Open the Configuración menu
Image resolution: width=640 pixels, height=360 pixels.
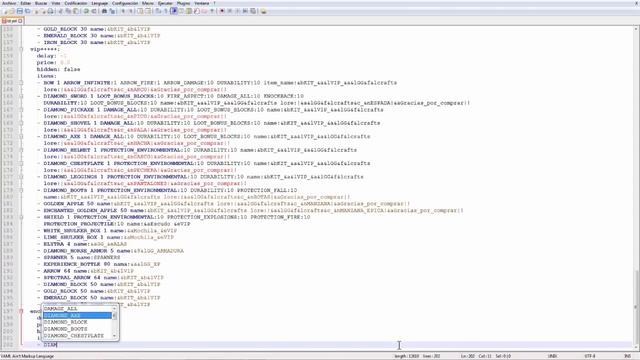125,3
